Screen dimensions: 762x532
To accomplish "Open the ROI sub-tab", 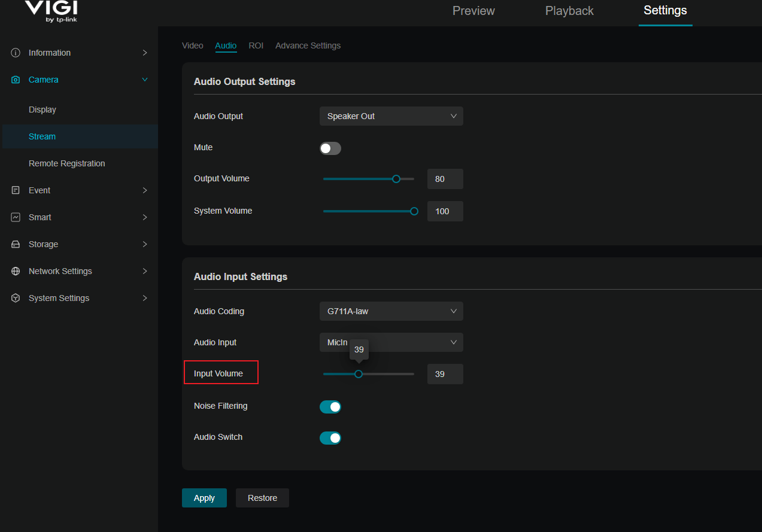I will [x=256, y=45].
